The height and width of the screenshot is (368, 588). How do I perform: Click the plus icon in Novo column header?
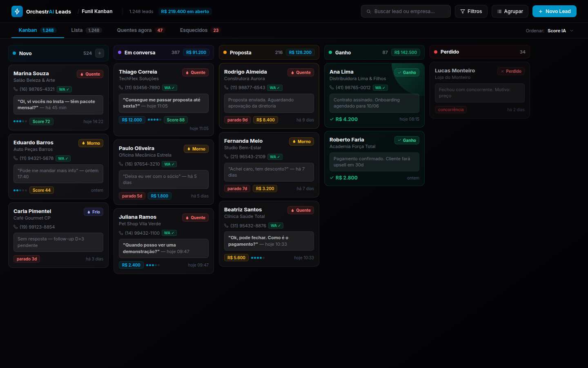pos(100,53)
